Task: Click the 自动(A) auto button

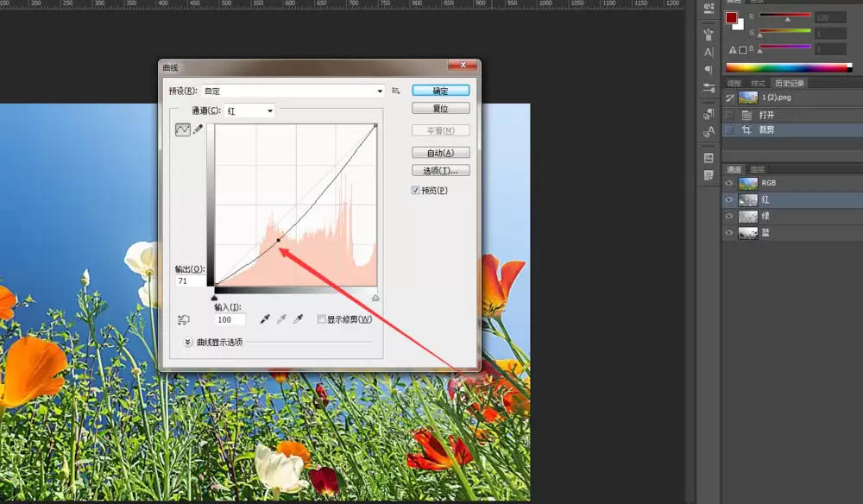Action: click(440, 153)
